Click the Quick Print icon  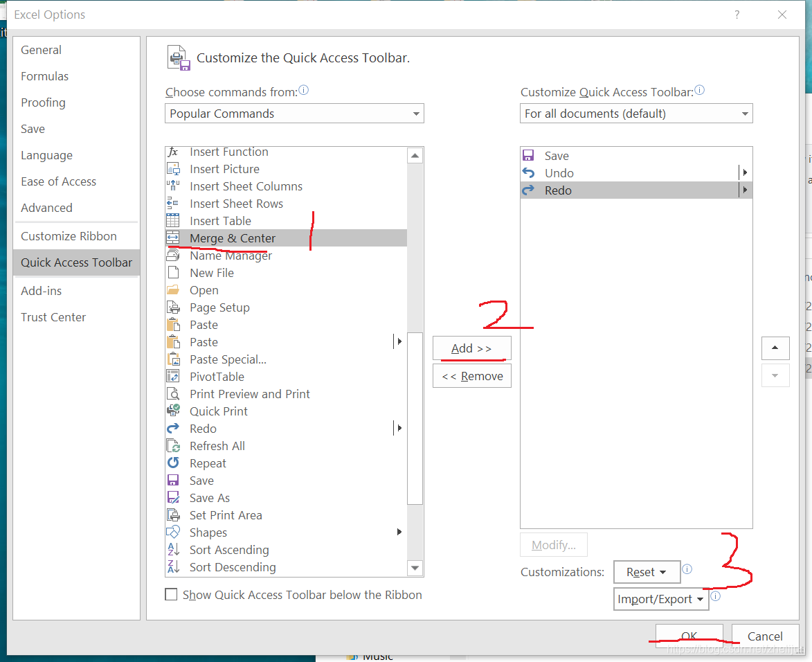point(173,411)
